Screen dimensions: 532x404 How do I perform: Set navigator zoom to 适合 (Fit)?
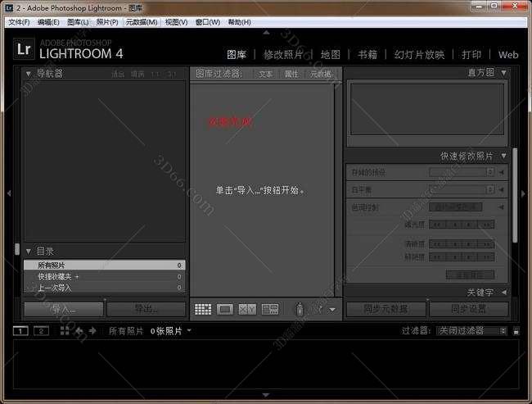pos(118,74)
